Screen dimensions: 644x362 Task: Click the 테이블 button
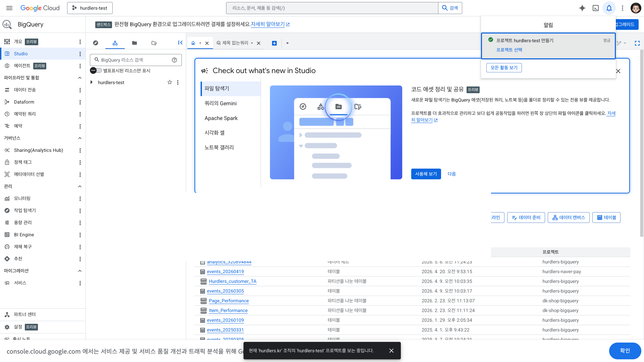[606, 218]
